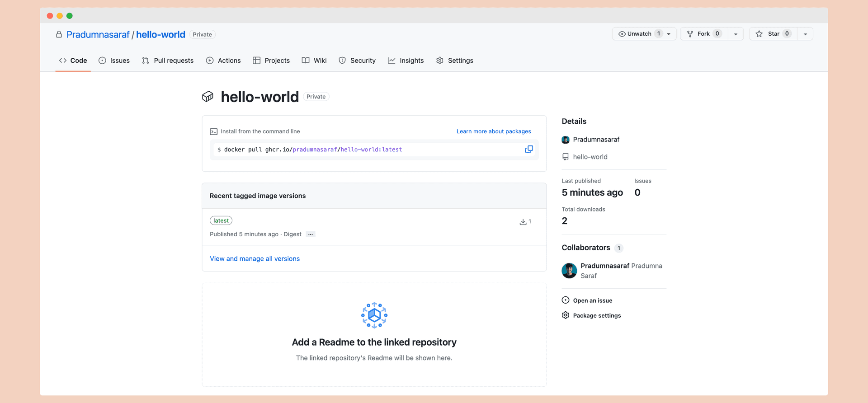Click the circle icon of Open an issue
Image resolution: width=868 pixels, height=403 pixels.
566,300
